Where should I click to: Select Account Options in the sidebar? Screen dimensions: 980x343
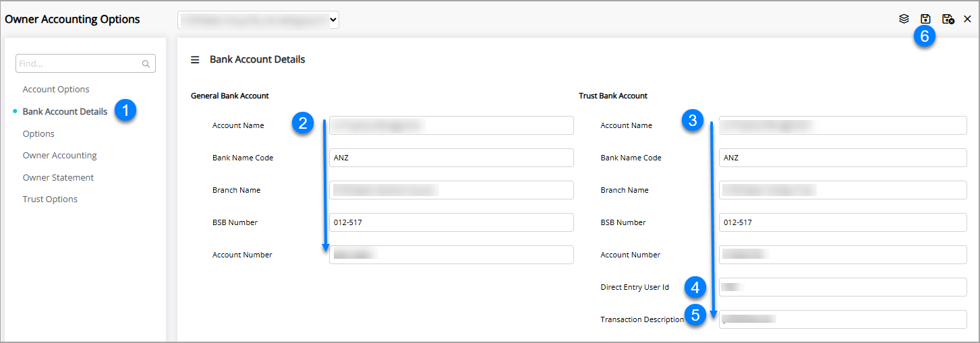click(x=56, y=90)
